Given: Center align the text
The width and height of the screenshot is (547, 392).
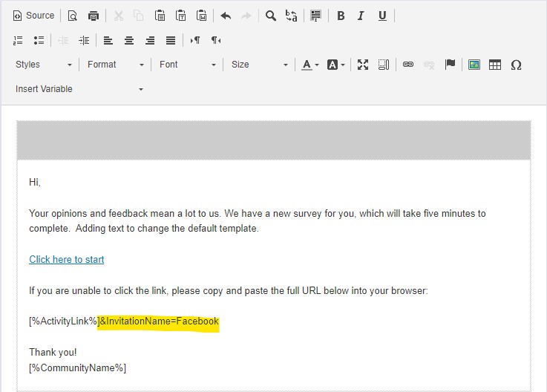Looking at the screenshot, I should pos(129,41).
